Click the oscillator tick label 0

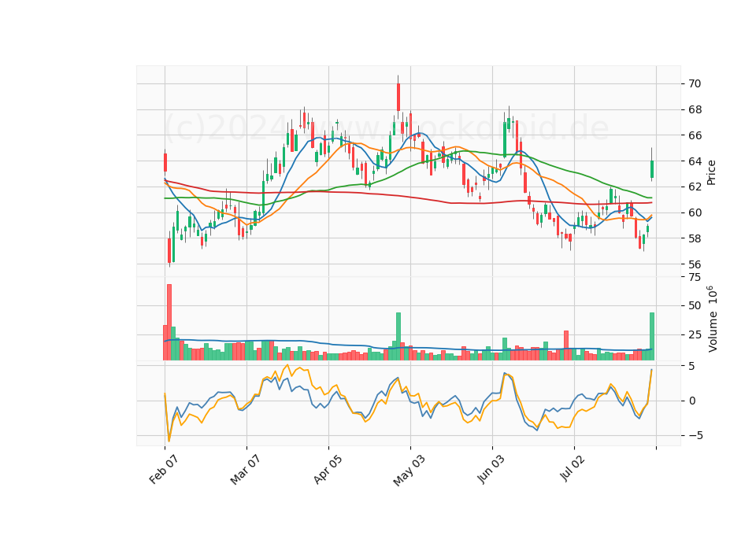(692, 401)
